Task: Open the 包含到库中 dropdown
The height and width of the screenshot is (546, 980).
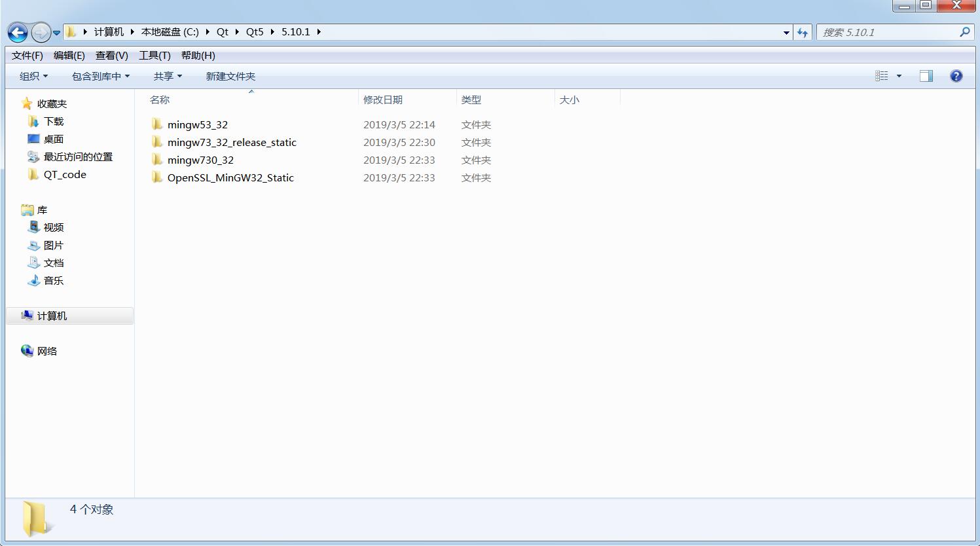Action: coord(101,77)
